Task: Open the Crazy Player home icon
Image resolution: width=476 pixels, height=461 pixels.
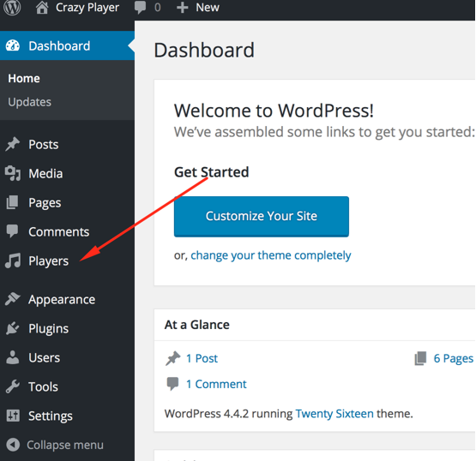Action: (42, 7)
